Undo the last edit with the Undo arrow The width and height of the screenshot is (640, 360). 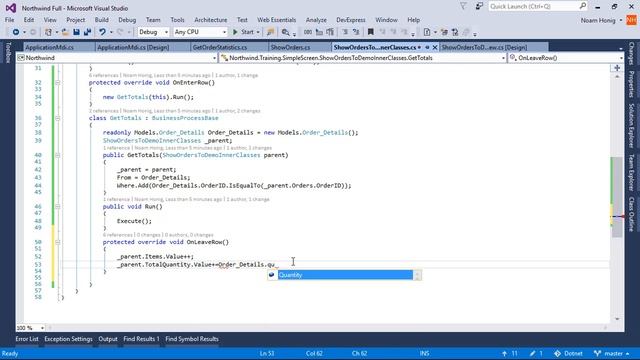click(x=102, y=32)
